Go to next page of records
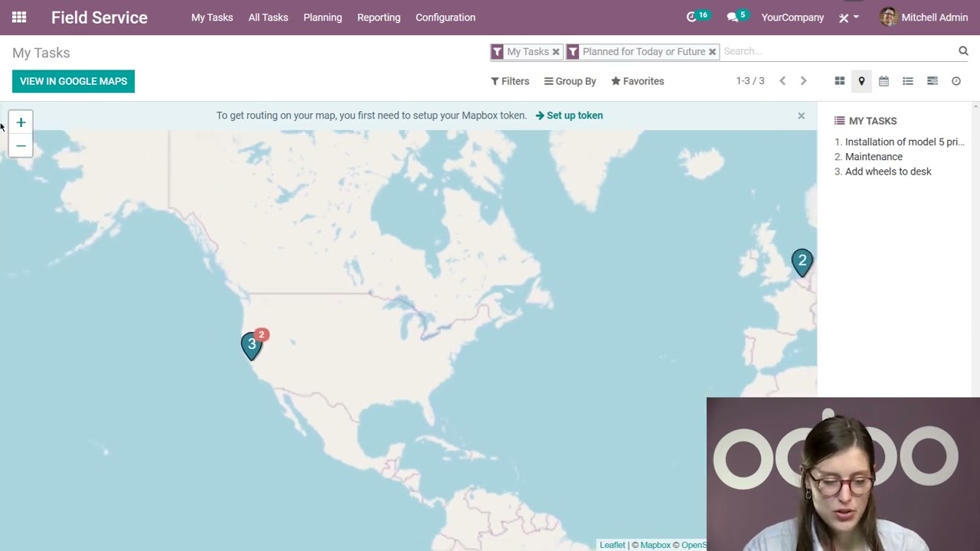This screenshot has width=980, height=551. 803,81
